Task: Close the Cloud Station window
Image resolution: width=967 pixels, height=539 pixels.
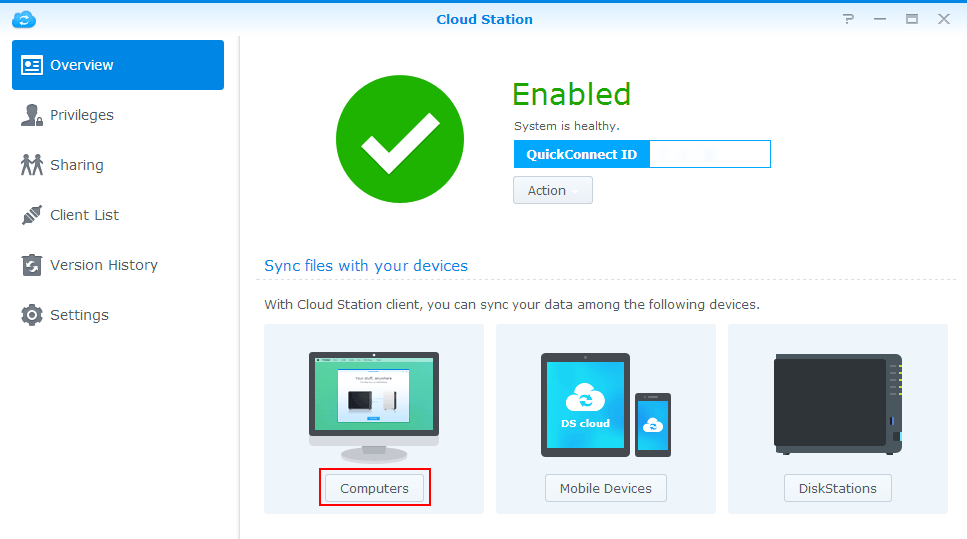Action: [944, 19]
